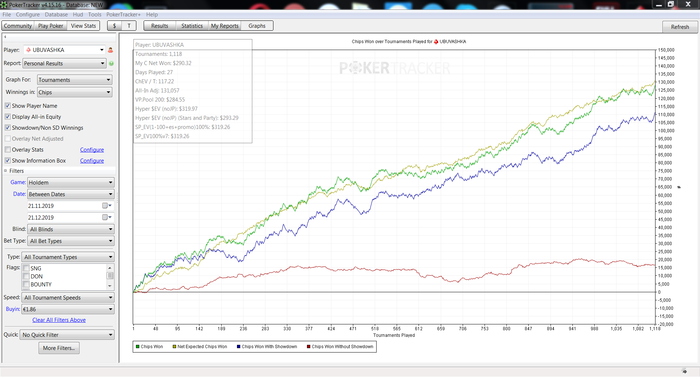Collapse the sidebar using the small arrow
This screenshot has height=377, width=700.
coord(5,37)
